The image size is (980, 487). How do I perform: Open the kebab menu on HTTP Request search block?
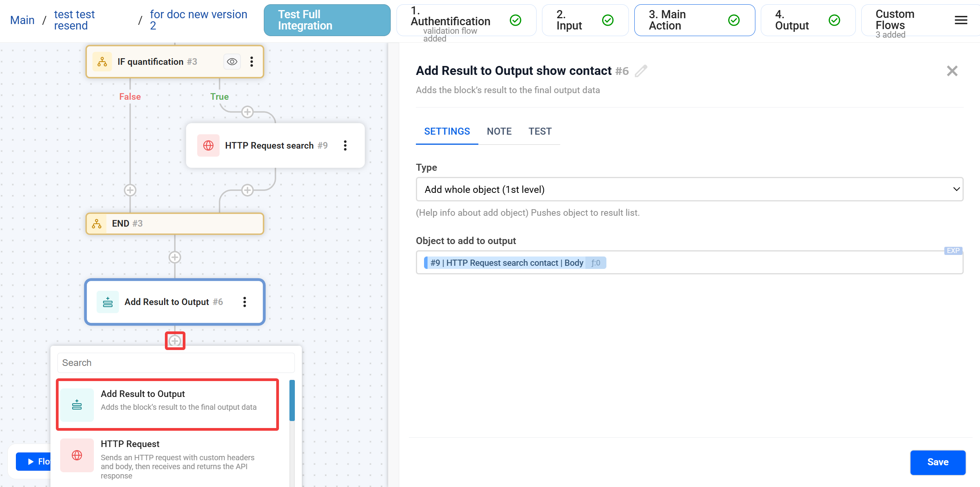[345, 146]
